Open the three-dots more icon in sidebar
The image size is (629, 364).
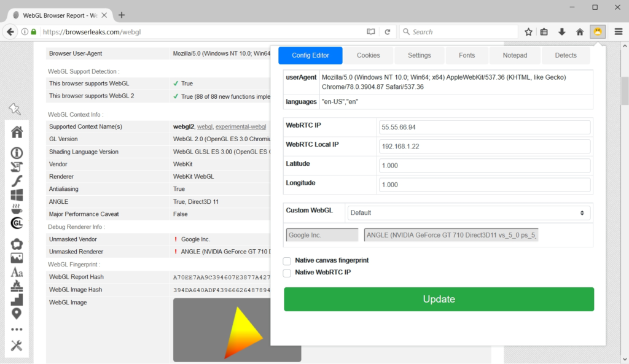[x=17, y=330]
